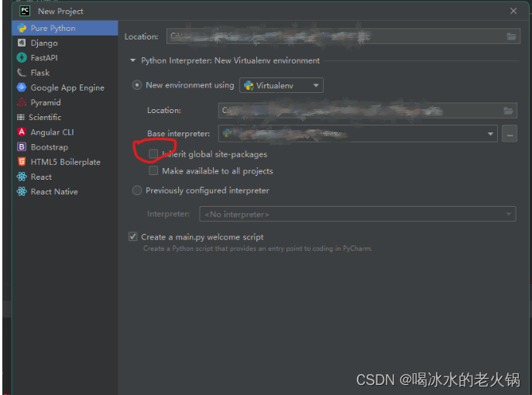The image size is (532, 395).
Task: Click the Flask horn icon
Action: pos(22,72)
